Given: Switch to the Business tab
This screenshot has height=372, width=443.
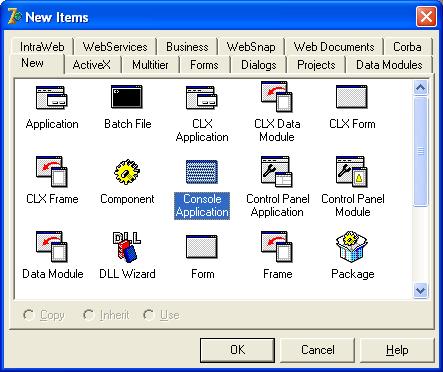Looking at the screenshot, I should pos(187,47).
